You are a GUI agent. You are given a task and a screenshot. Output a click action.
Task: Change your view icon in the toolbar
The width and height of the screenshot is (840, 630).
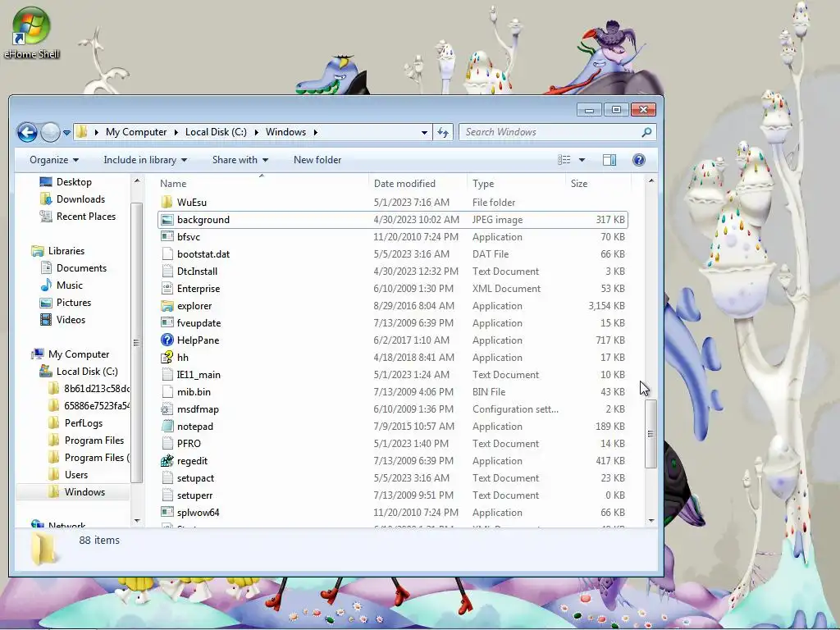point(564,160)
